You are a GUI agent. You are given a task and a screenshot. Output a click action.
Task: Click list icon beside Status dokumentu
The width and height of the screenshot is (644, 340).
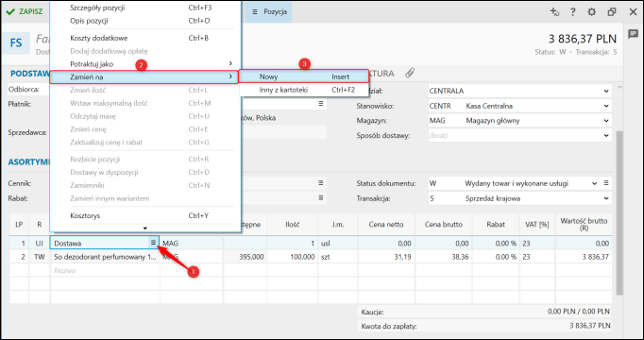[606, 183]
